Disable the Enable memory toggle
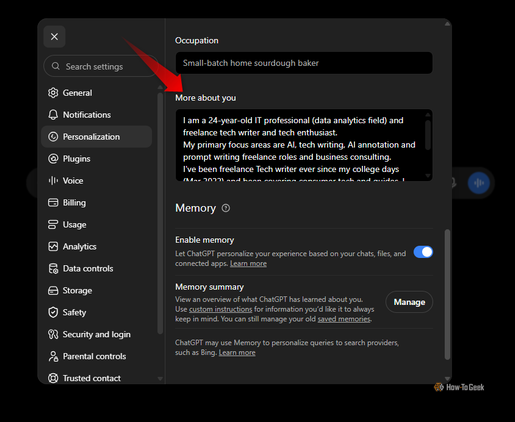This screenshot has height=422, width=515. pyautogui.click(x=423, y=252)
